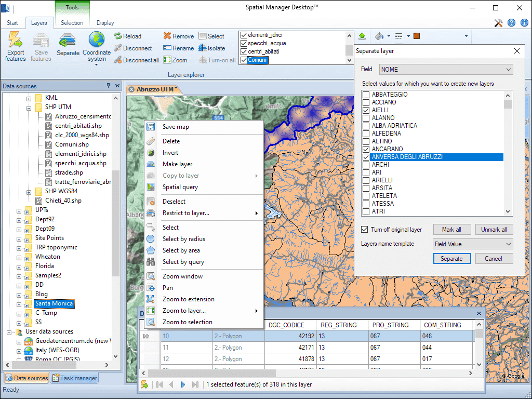Viewport: 532px width, 399px height.
Task: Click the Reload layer icon
Action: [118, 36]
